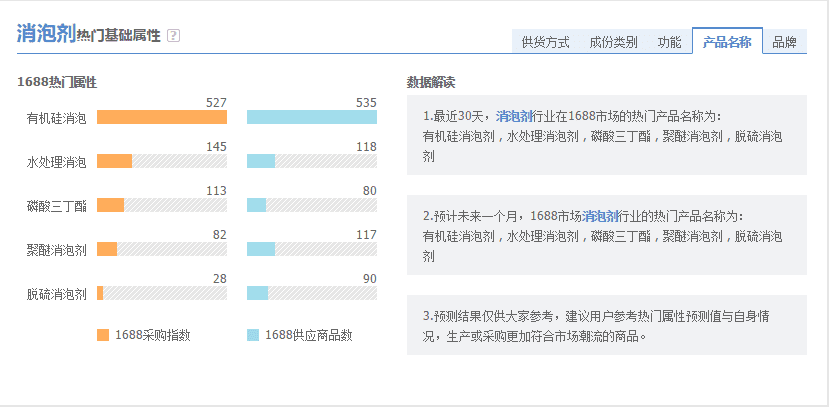
Task: Click the orange 聚醚消泡剂 bar showing 82
Action: 107,249
